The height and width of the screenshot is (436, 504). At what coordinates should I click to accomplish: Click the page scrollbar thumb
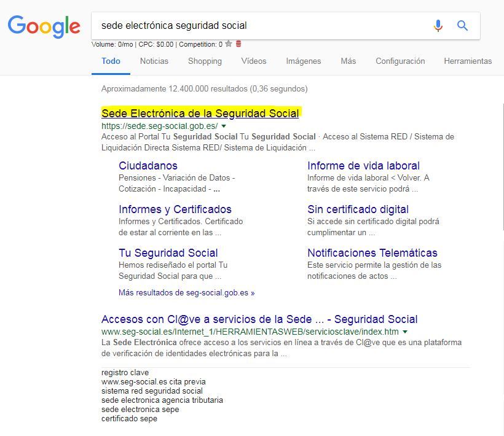coord(502,167)
